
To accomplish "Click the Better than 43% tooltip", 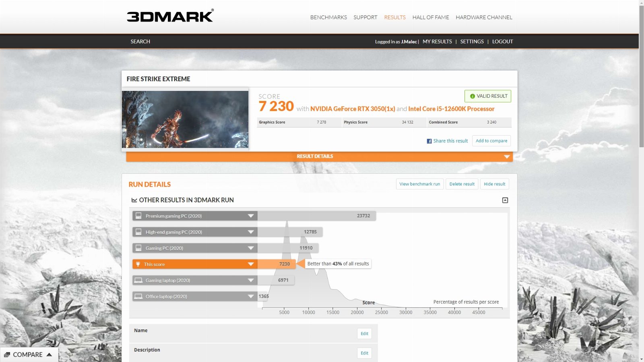I will (x=338, y=264).
